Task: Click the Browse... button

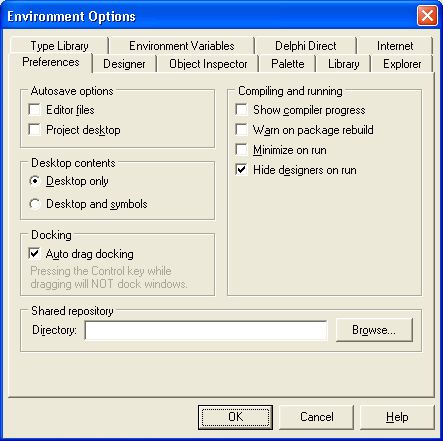Action: coord(374,330)
